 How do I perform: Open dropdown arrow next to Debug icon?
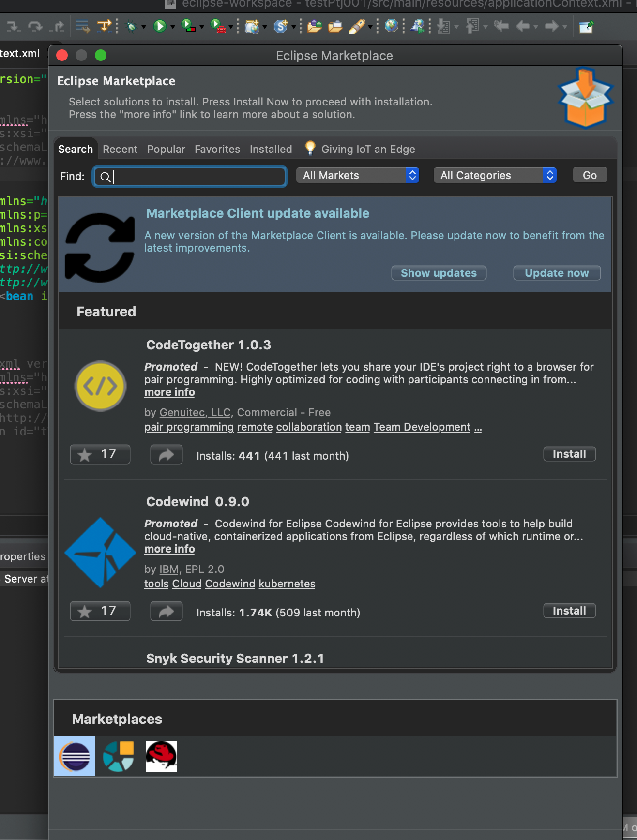point(144,27)
